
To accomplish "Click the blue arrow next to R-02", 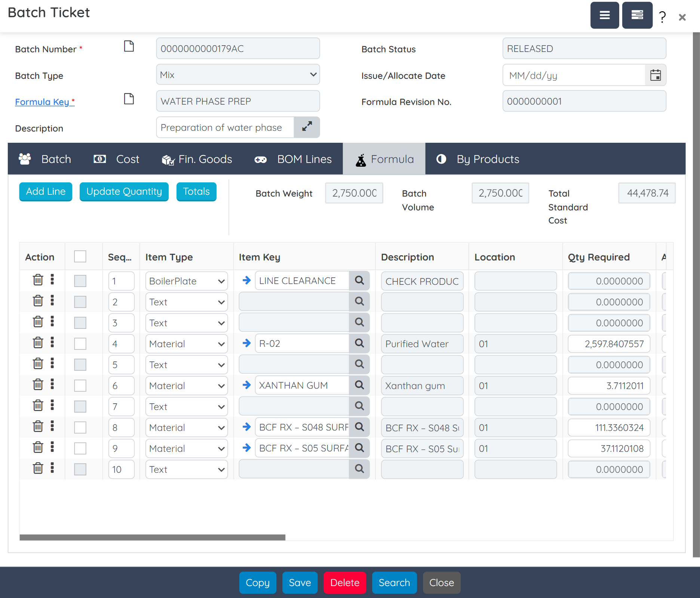I will coord(246,343).
